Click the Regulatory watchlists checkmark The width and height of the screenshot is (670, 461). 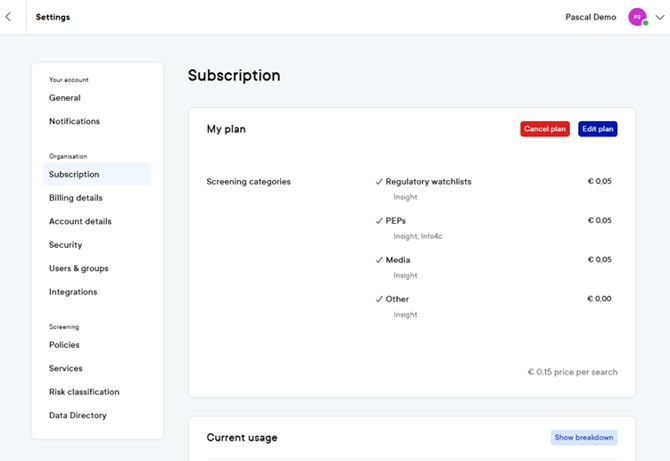tap(379, 182)
